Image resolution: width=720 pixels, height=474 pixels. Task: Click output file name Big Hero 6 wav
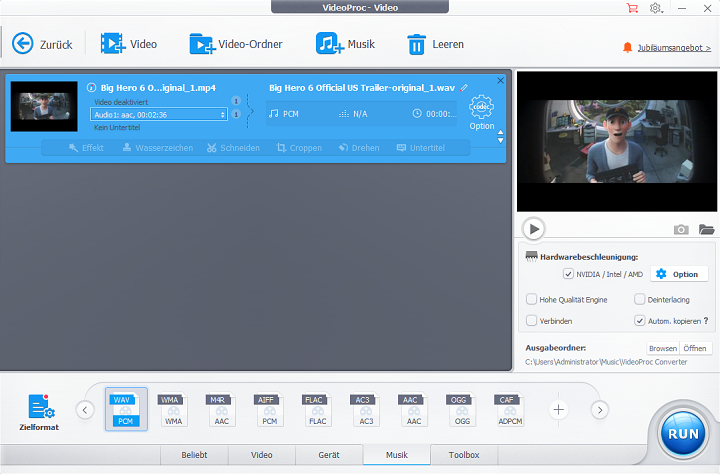pyautogui.click(x=362, y=87)
